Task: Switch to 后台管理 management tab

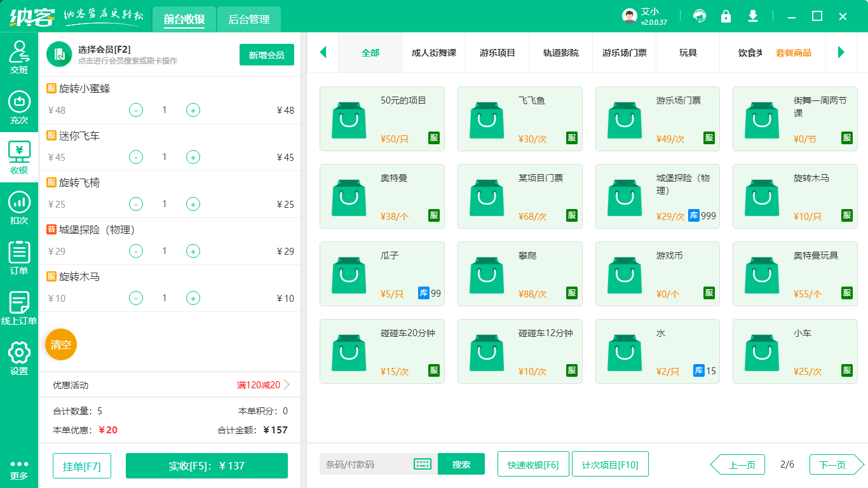Action: (x=248, y=20)
